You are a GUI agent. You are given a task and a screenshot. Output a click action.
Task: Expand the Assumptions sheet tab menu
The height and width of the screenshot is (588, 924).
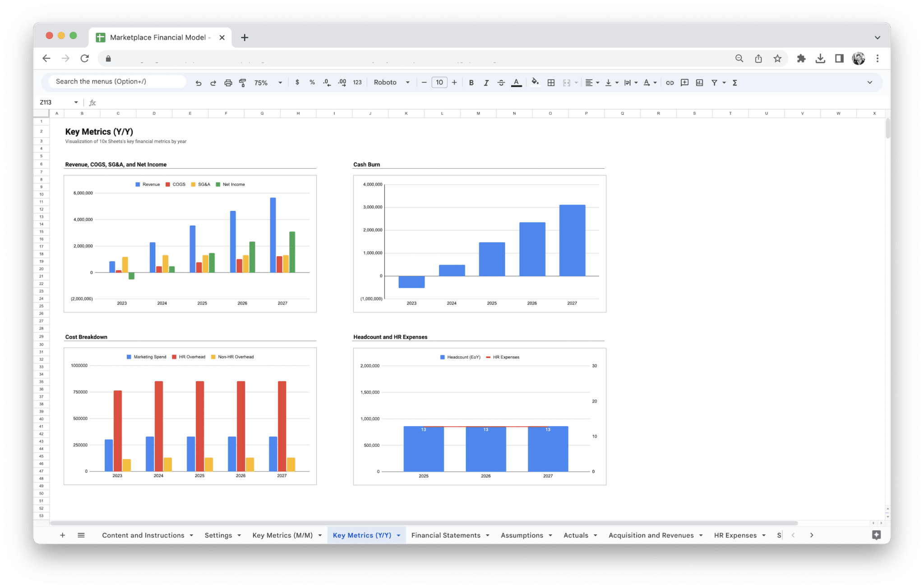click(x=551, y=535)
